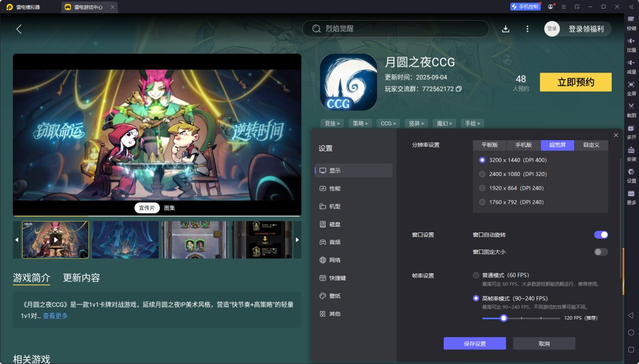Take a screenshot with 截图
This screenshot has width=639, height=364.
pos(631,110)
